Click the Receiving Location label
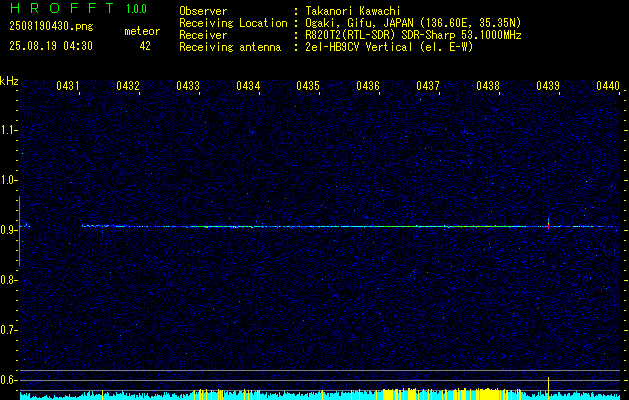Screen dimensions: 629x400 click(233, 23)
